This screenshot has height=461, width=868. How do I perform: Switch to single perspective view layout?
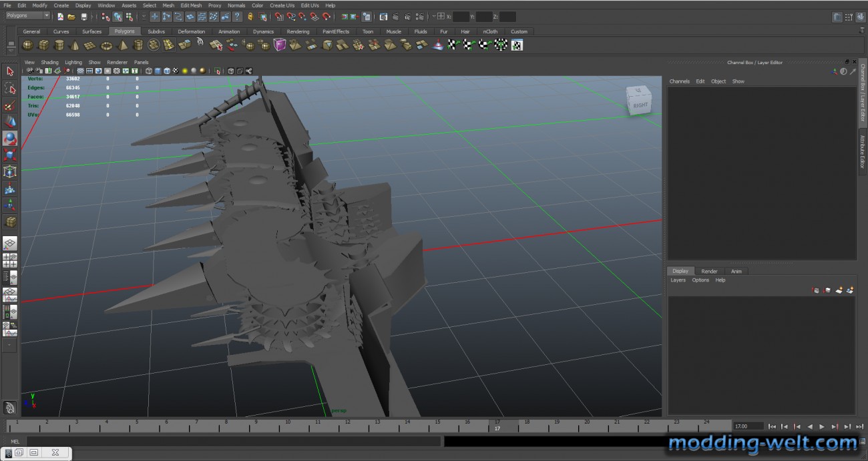point(10,244)
